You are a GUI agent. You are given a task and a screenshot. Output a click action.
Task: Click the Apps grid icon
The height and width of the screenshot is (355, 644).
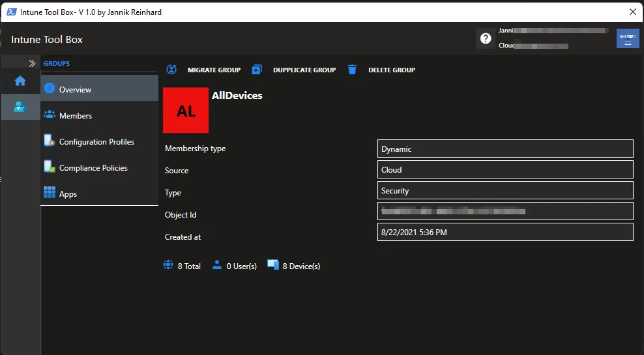click(x=50, y=192)
